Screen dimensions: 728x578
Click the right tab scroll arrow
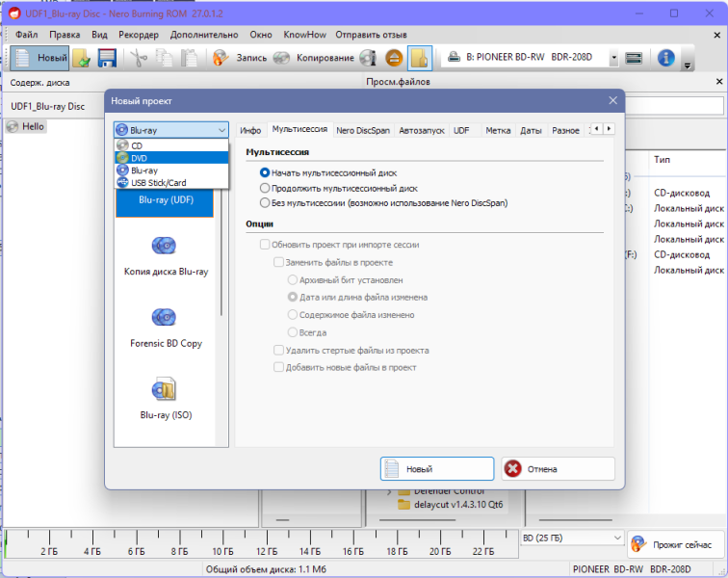[x=609, y=129]
